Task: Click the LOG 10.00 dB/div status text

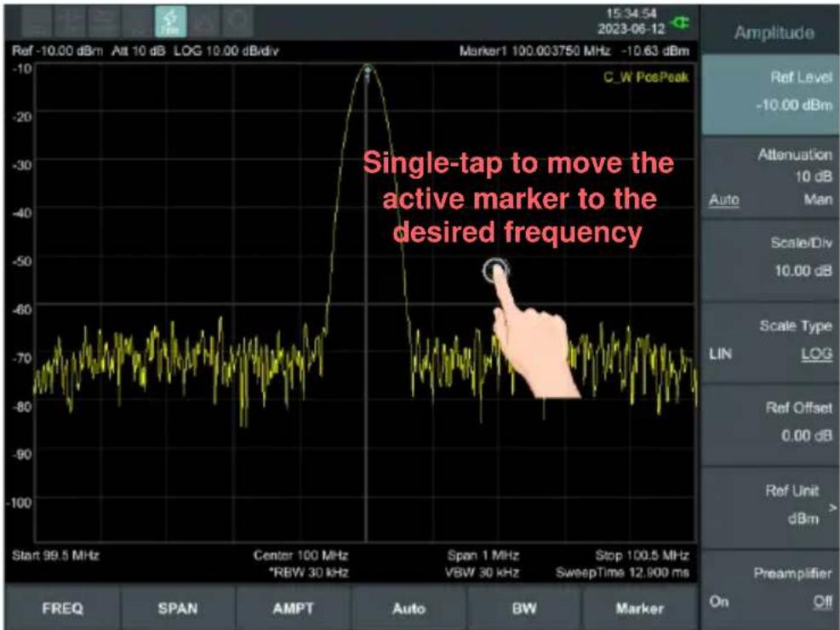Action: 226,51
